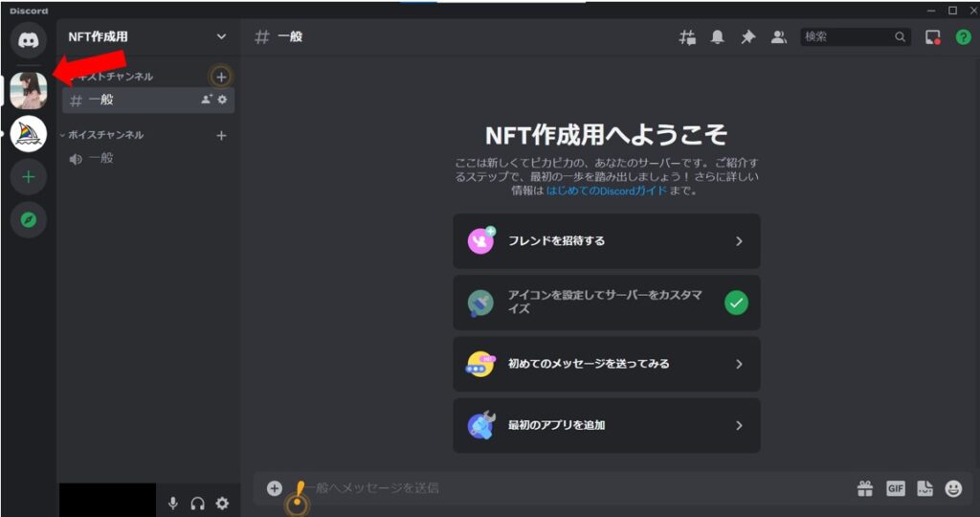Mute microphone in user panel
This screenshot has width=980, height=517.
(x=173, y=504)
